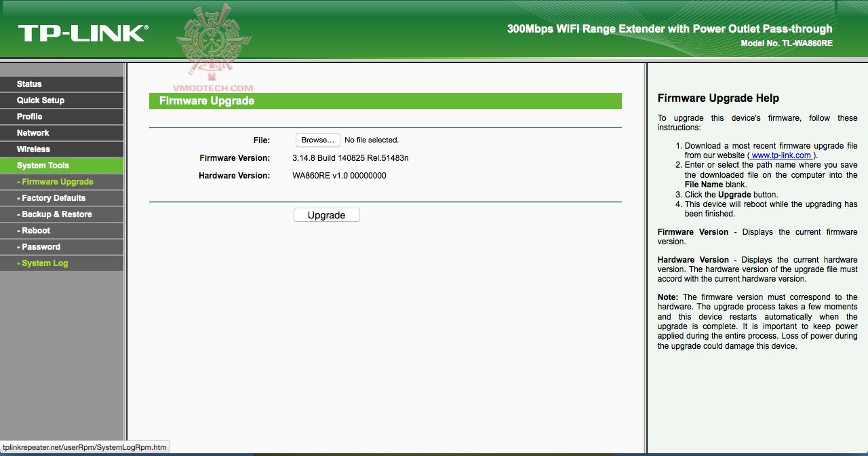
Task: Click the Upgrade button
Action: click(327, 215)
